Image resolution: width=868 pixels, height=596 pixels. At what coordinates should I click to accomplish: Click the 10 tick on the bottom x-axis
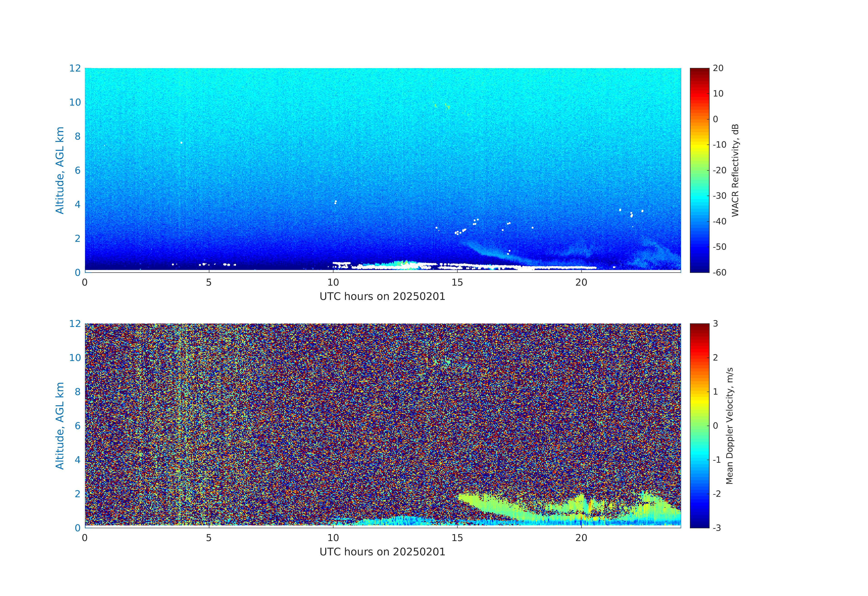point(333,538)
